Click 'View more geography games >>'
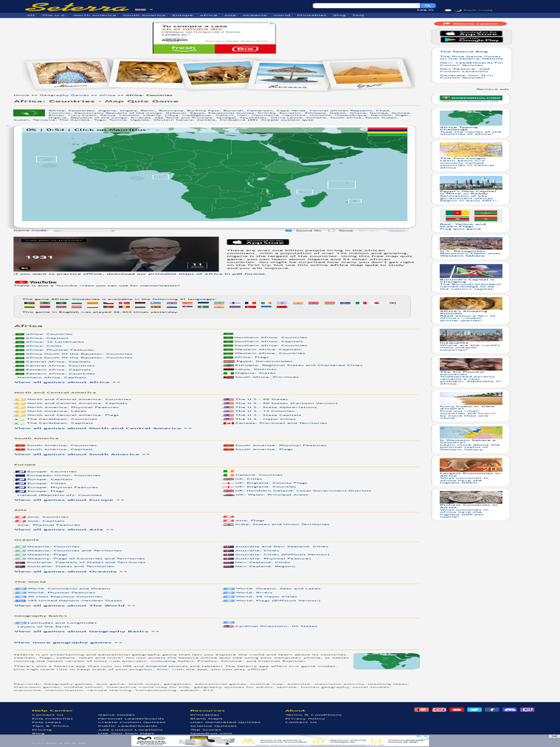Image resolution: width=560 pixels, height=747 pixels. click(68, 643)
